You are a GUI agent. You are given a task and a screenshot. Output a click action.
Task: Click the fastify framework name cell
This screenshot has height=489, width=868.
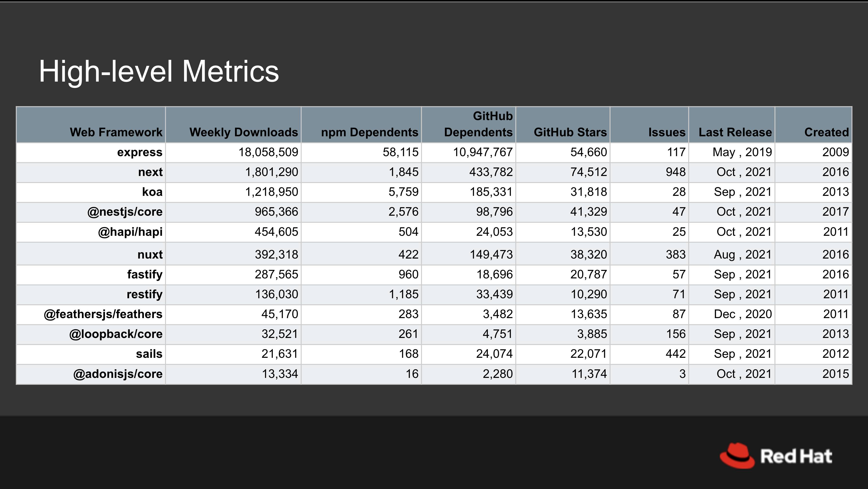(x=145, y=274)
